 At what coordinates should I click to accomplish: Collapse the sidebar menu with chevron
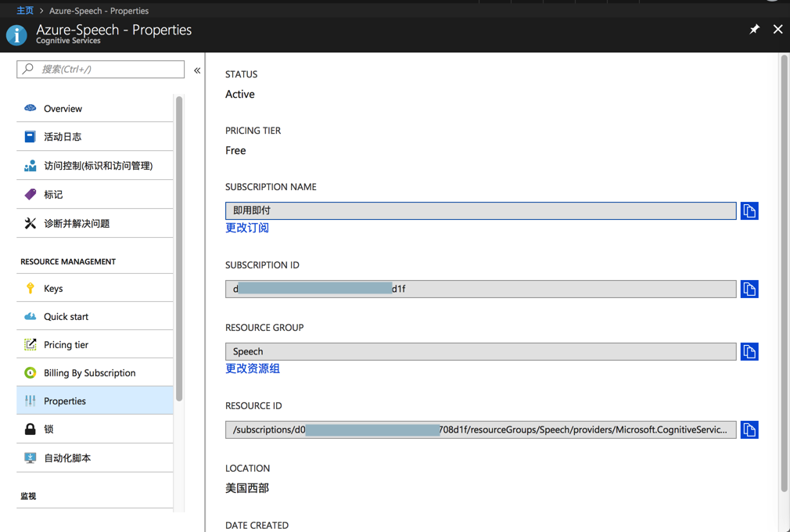(x=197, y=70)
